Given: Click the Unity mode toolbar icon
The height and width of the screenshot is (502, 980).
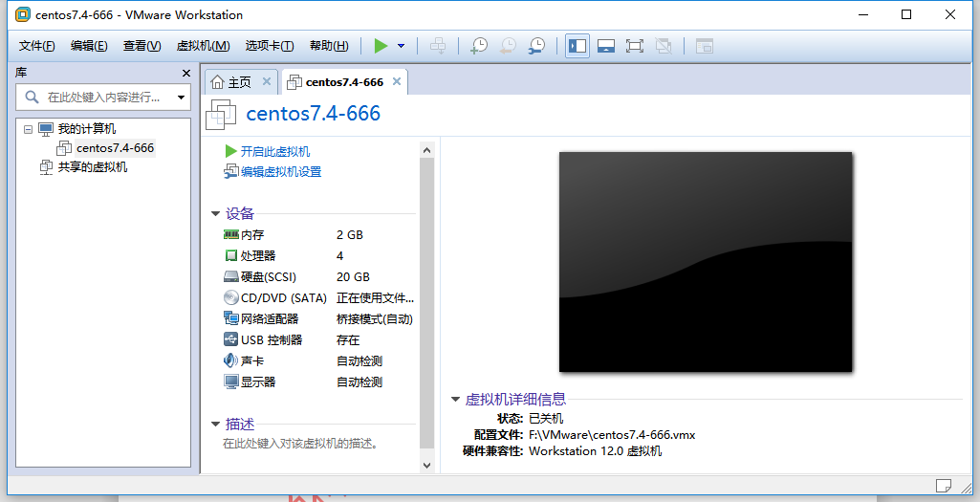Looking at the screenshot, I should [x=664, y=46].
